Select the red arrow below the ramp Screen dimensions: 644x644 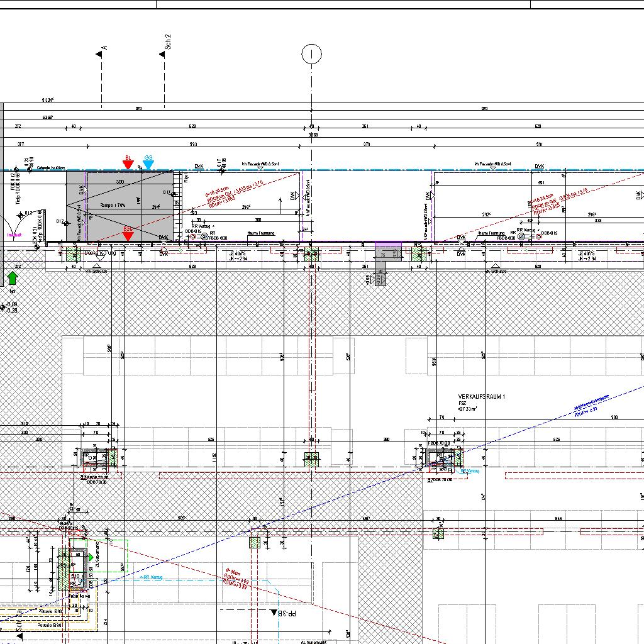click(128, 236)
